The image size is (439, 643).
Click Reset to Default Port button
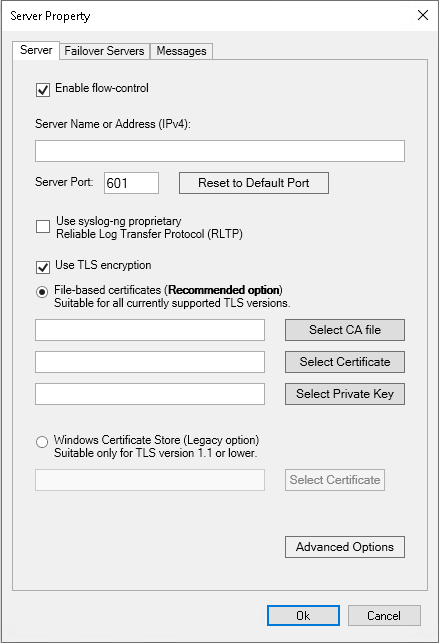pyautogui.click(x=254, y=183)
